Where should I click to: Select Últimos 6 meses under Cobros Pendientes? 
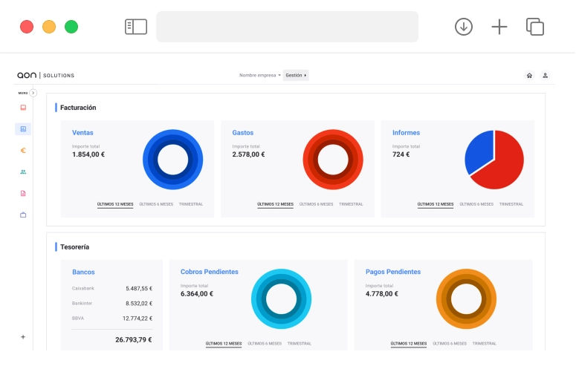(x=265, y=344)
